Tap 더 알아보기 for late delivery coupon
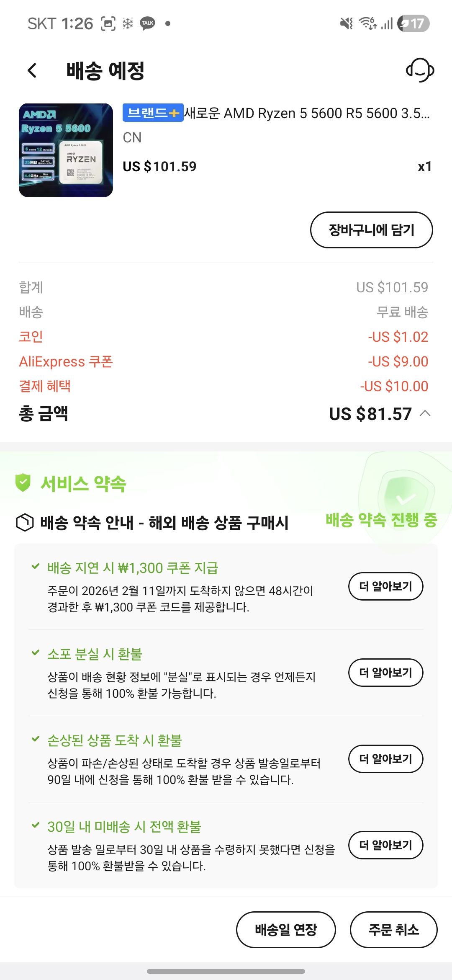The width and height of the screenshot is (452, 980). coord(385,586)
